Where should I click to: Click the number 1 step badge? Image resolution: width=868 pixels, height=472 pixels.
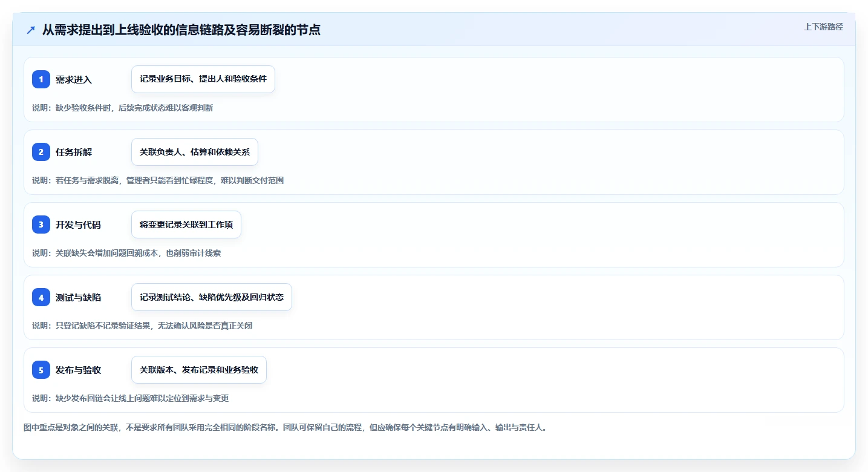[x=41, y=79]
